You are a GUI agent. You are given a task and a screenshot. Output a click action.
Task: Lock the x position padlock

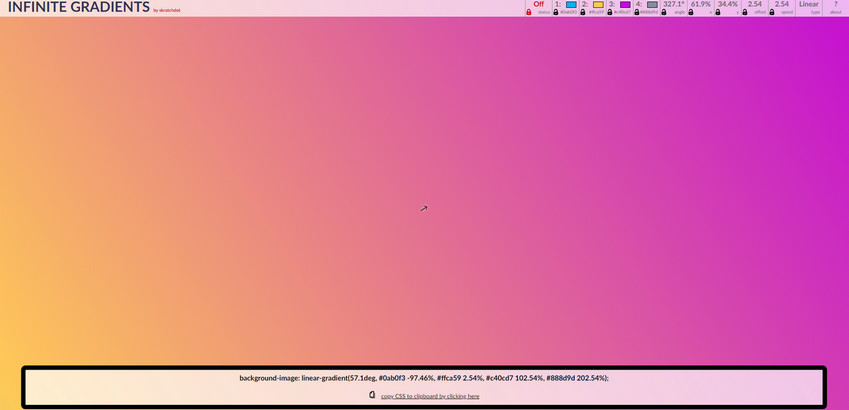691,12
